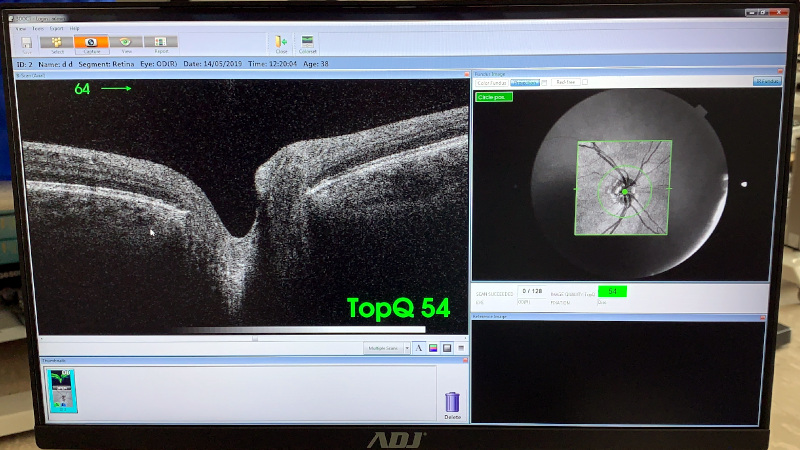Select the scan thumbnail in Thumbnails panel
Image resolution: width=800 pixels, height=450 pixels.
[x=62, y=388]
